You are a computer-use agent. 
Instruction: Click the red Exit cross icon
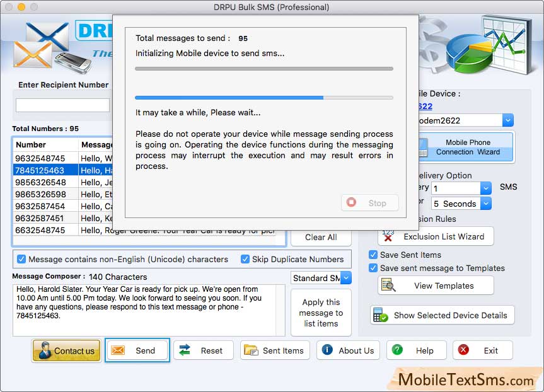pyautogui.click(x=463, y=349)
